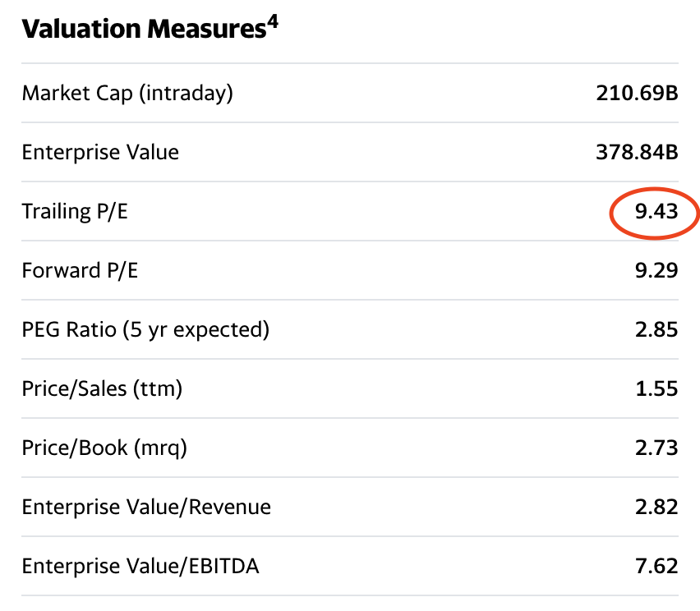700x611 pixels.
Task: Click the Enterprise Value/Revenue label
Action: [146, 507]
